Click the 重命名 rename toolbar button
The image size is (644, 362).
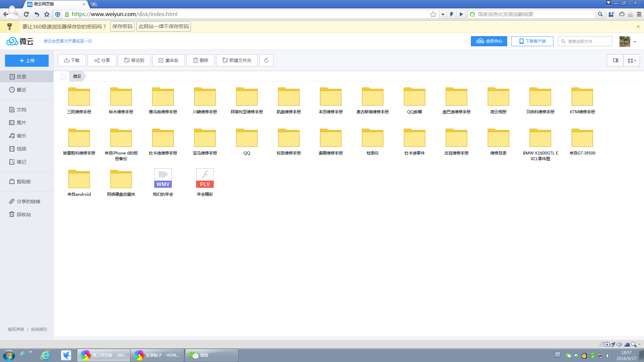tap(168, 60)
